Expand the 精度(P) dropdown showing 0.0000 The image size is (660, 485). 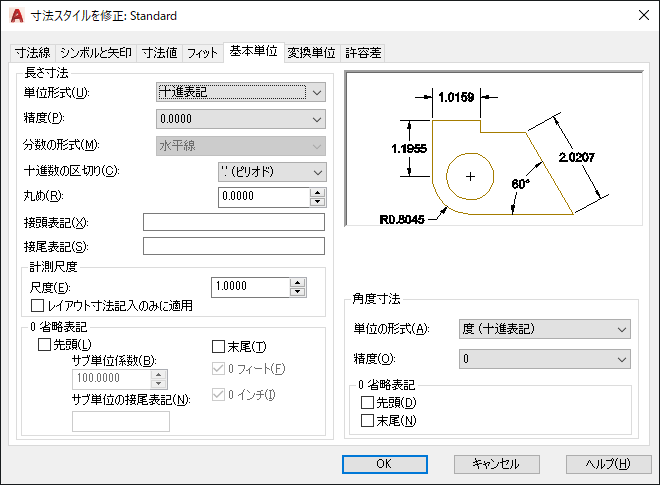[x=241, y=119]
